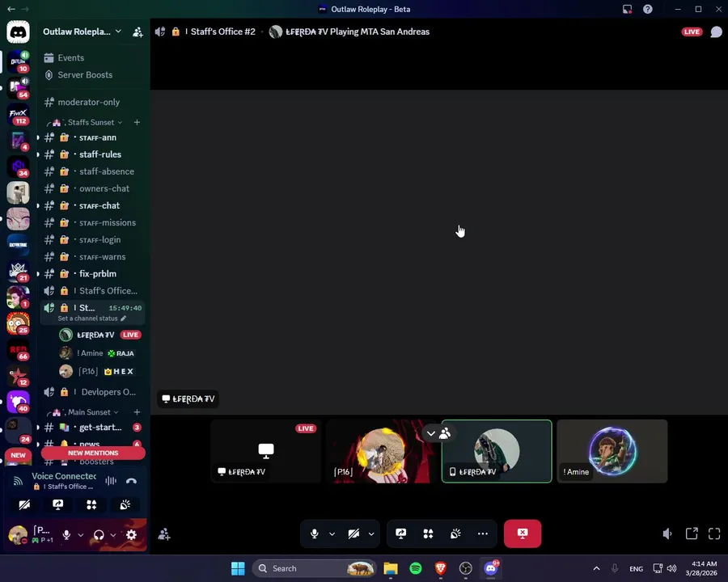Deafen with headphones icon in user panel
The width and height of the screenshot is (728, 582).
99,535
